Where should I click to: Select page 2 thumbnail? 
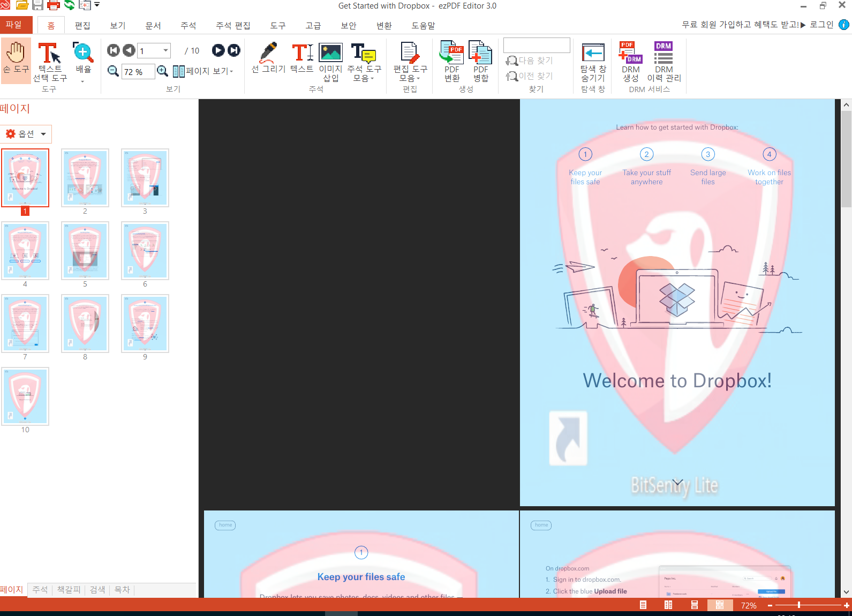85,177
